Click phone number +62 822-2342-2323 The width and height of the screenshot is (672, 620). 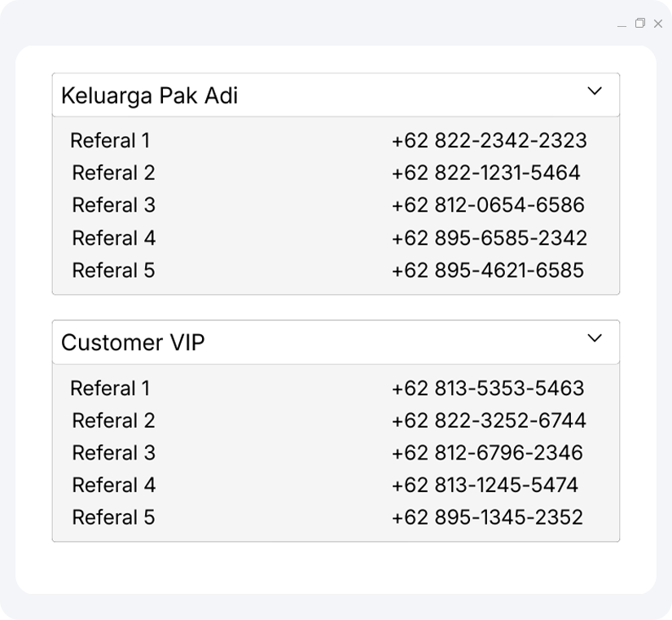[488, 141]
